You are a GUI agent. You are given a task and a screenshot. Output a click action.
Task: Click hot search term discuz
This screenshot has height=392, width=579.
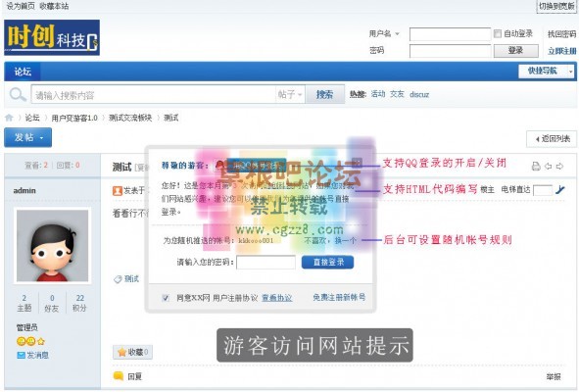click(419, 95)
